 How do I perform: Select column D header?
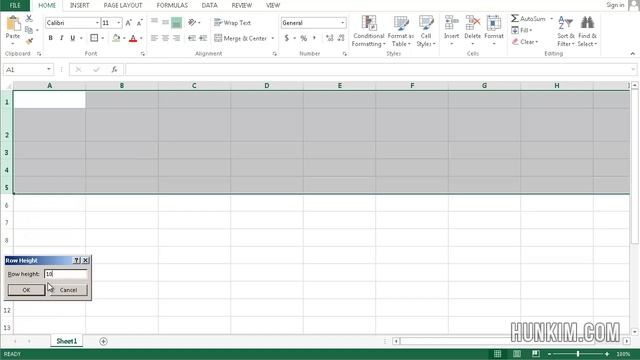pyautogui.click(x=267, y=85)
